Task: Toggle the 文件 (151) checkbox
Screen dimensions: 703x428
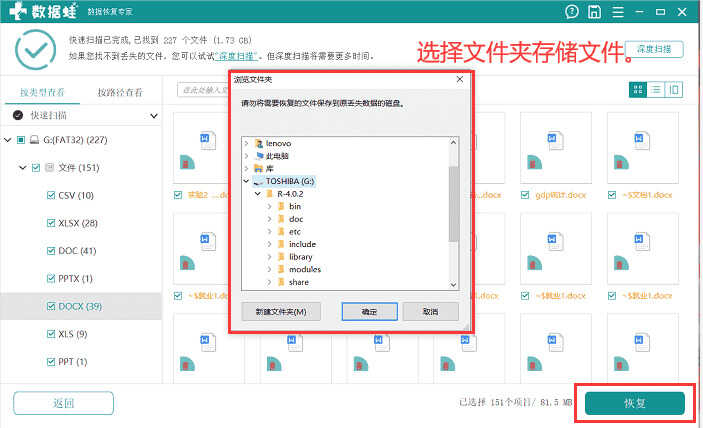Action: 36,168
